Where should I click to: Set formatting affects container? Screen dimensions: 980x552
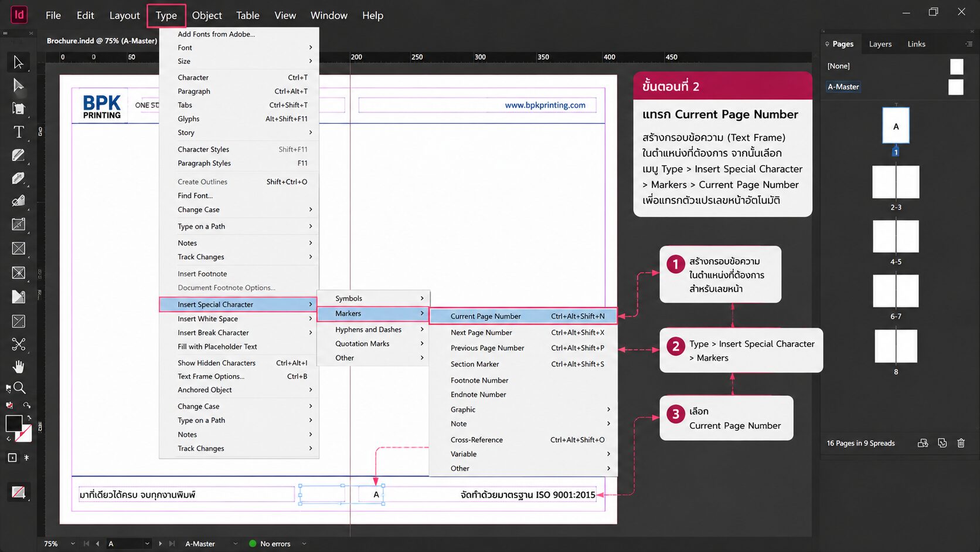click(x=12, y=458)
